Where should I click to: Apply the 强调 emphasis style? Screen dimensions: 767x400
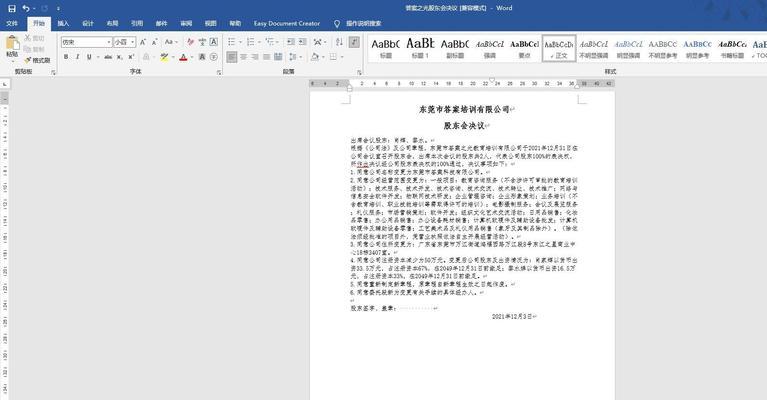[490, 48]
